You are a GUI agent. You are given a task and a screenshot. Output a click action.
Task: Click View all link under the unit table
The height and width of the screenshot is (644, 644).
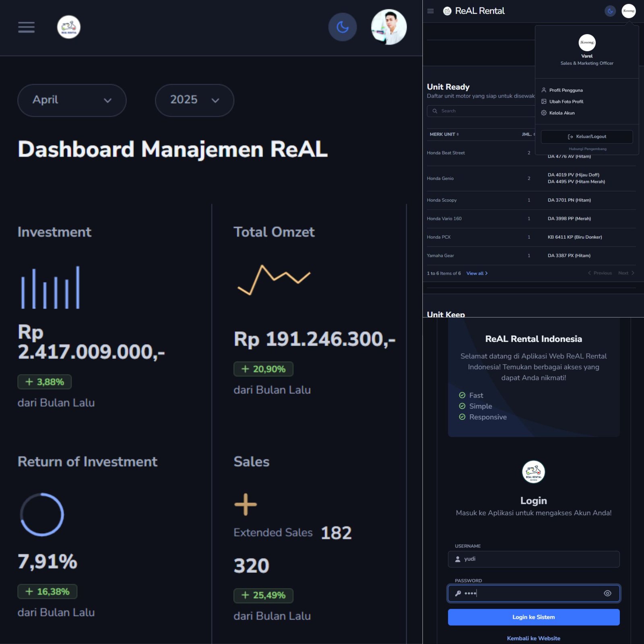coord(477,273)
